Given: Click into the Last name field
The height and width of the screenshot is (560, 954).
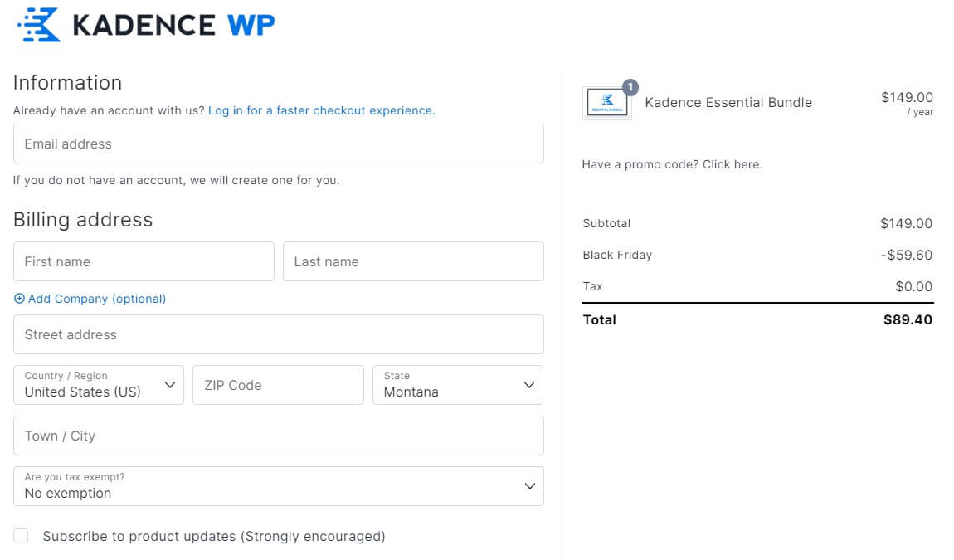Looking at the screenshot, I should (x=413, y=261).
